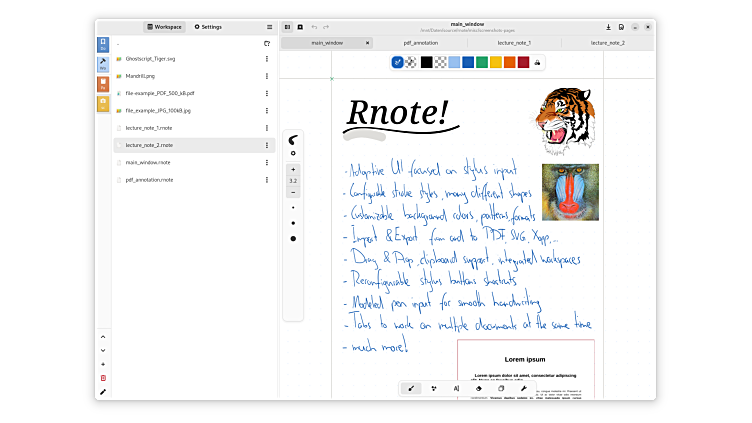Select the typewriter text tool

pyautogui.click(x=456, y=388)
